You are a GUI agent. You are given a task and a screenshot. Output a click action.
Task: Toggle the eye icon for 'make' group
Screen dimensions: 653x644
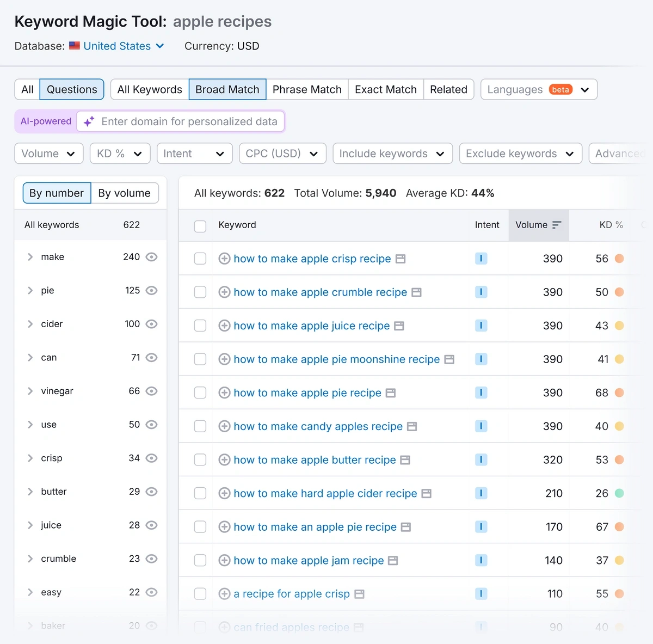pos(152,257)
